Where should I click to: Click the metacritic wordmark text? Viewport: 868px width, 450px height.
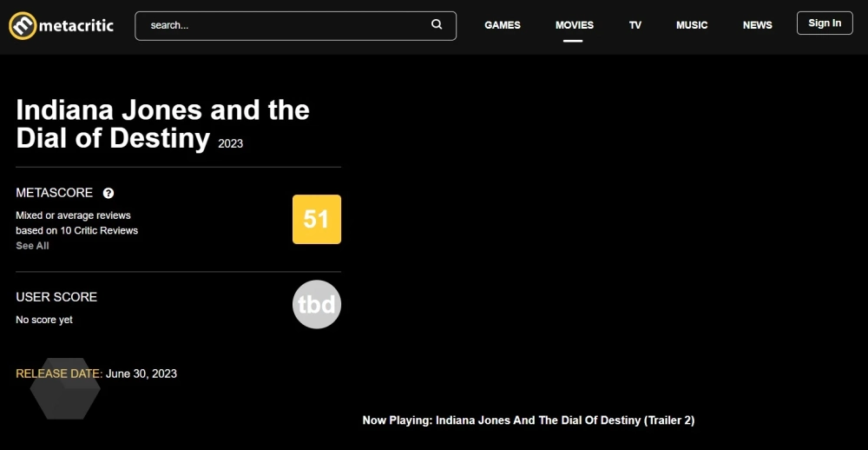(76, 26)
